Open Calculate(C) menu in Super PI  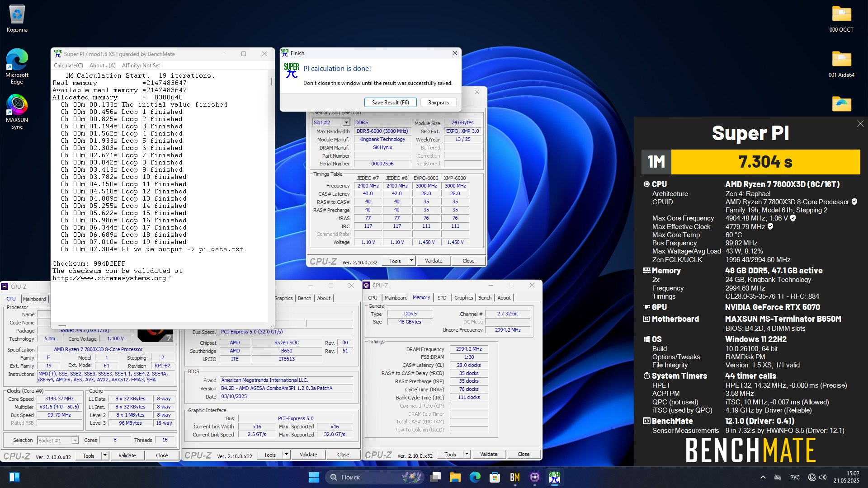pyautogui.click(x=68, y=66)
